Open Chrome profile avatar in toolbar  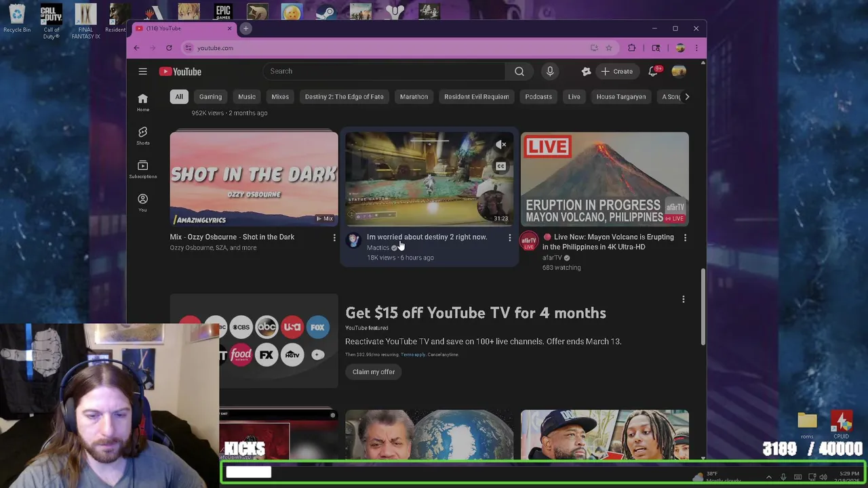coord(680,48)
